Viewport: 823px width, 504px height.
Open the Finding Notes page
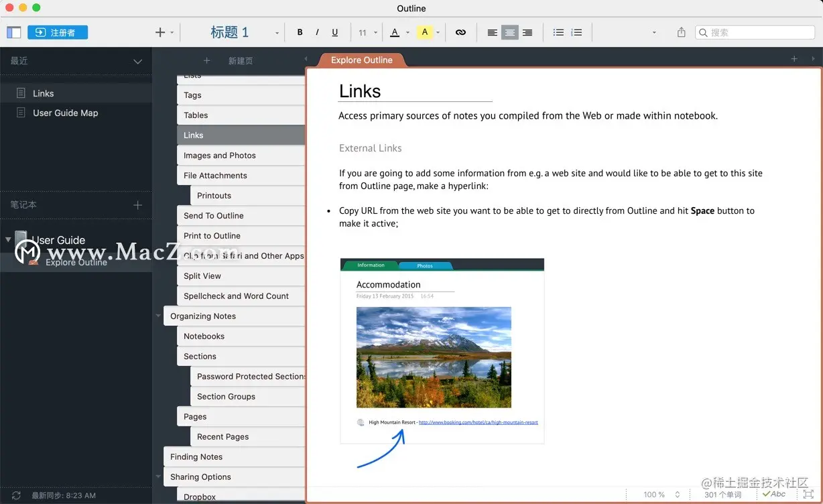tap(235, 457)
